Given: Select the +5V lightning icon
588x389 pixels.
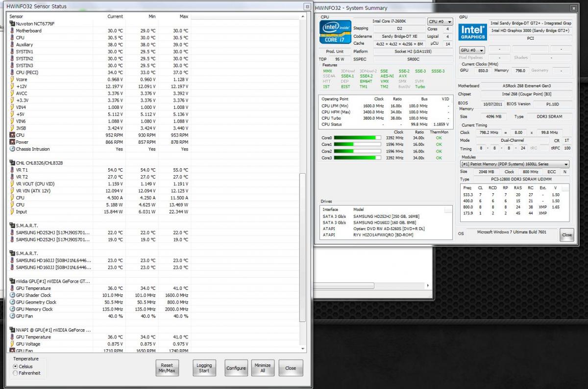Looking at the screenshot, I should pyautogui.click(x=12, y=114).
